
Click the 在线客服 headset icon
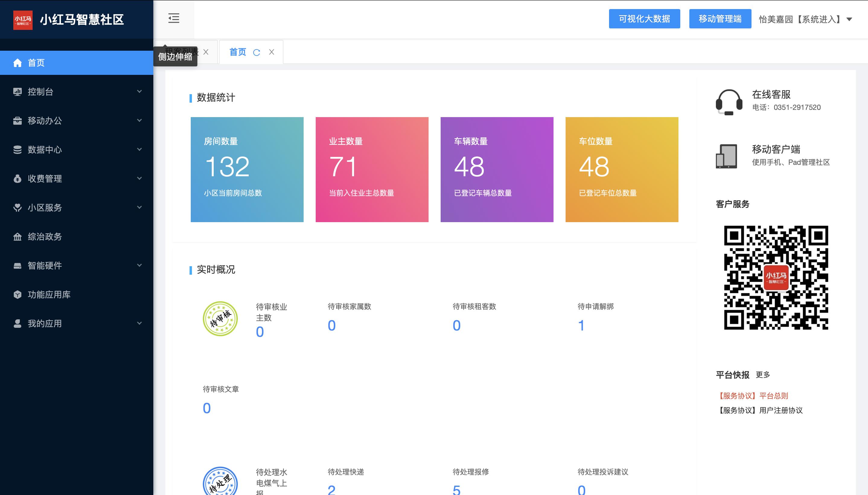coord(729,102)
